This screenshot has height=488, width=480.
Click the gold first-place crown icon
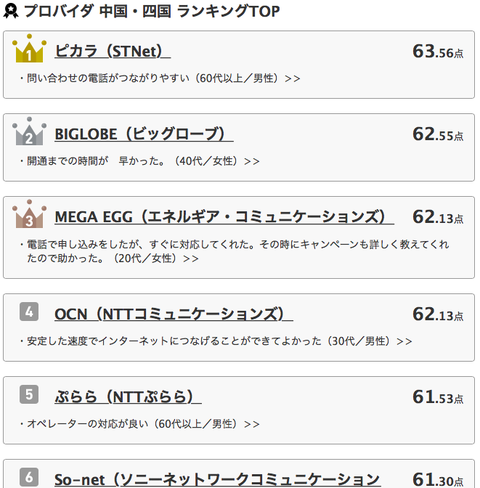pos(29,48)
